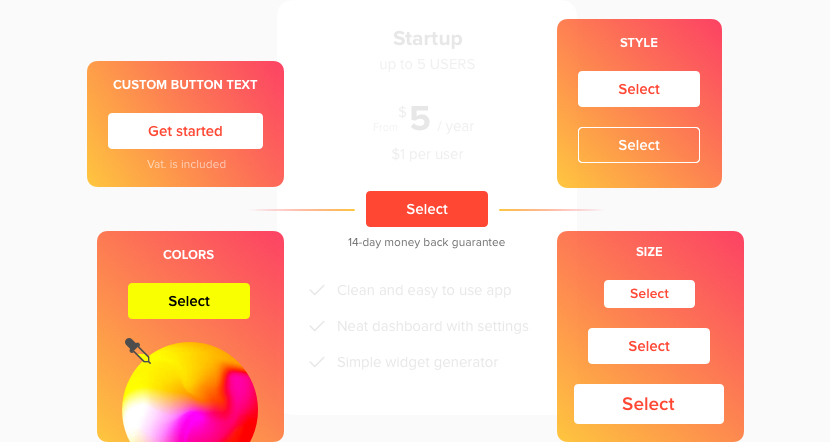Click the 14-day money back guarantee text

427,242
